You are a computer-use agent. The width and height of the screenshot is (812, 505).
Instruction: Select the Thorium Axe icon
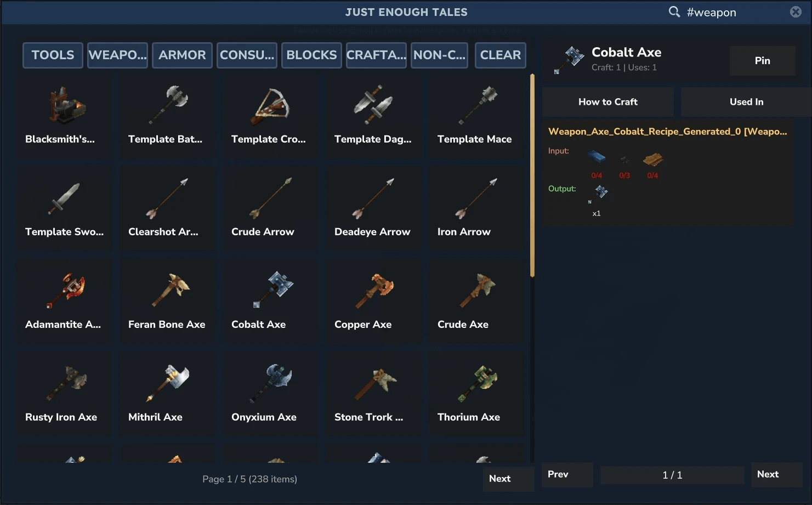pos(478,383)
